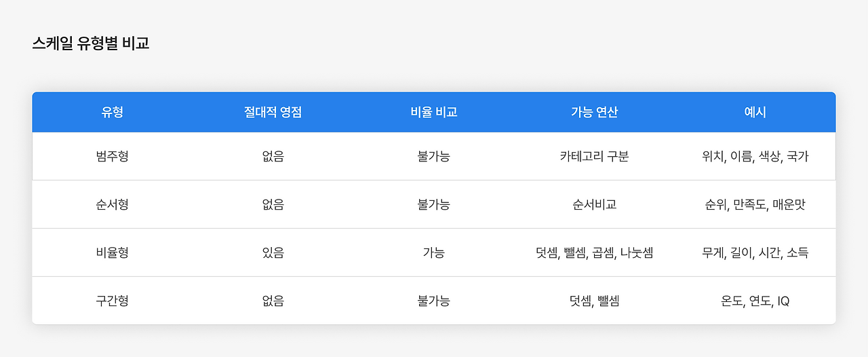Select the 순서비교 cell

(594, 204)
